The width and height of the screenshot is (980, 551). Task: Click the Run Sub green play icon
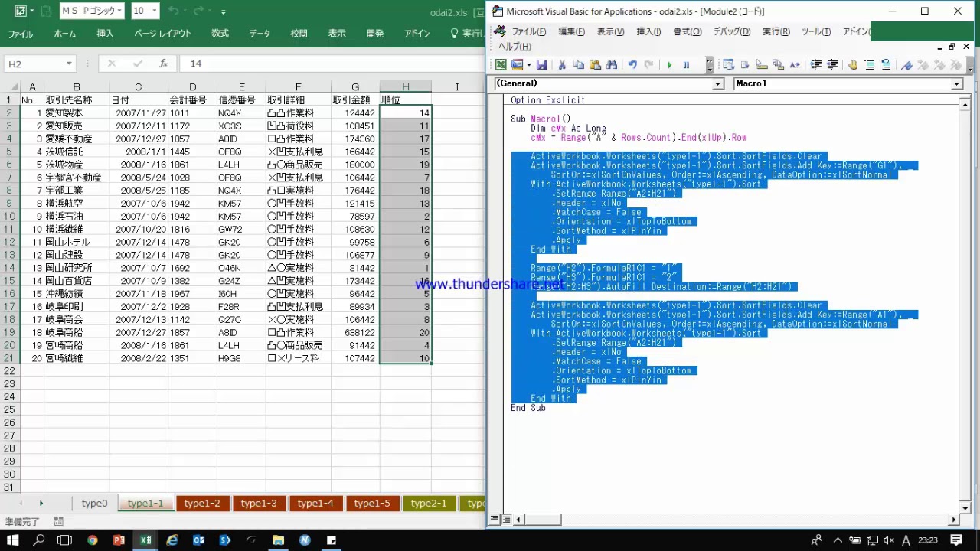tap(669, 65)
